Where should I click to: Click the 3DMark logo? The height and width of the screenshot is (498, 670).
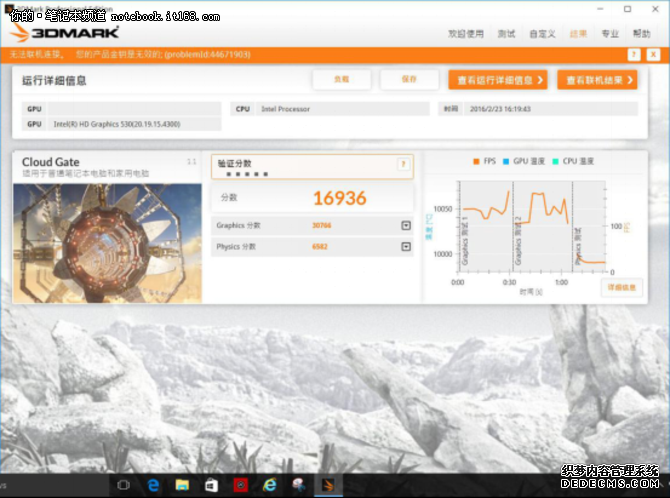[65, 32]
